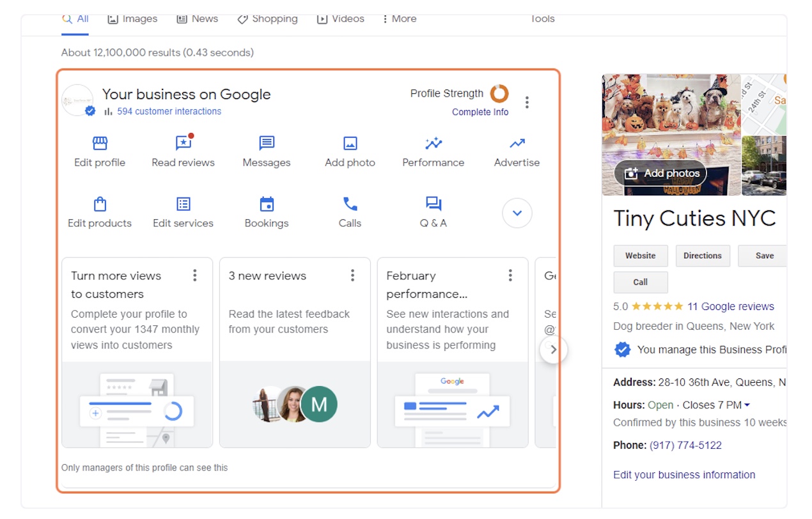This screenshot has width=812, height=519.
Task: Open 11 Google reviews link
Action: [x=730, y=306]
